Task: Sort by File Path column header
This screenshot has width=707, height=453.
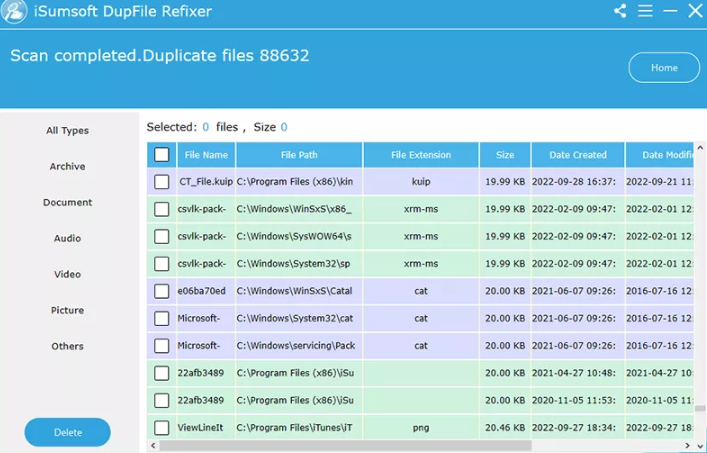Action: coord(299,155)
